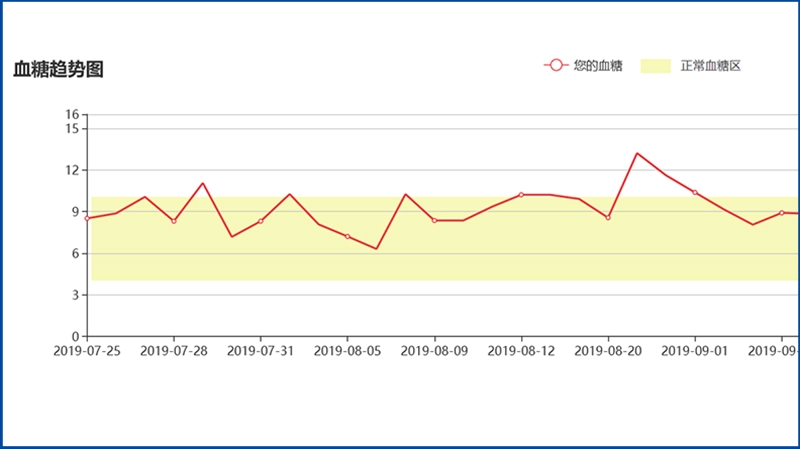Toggle the 您的血糖 series legend label
This screenshot has height=449, width=800.
coord(598,66)
